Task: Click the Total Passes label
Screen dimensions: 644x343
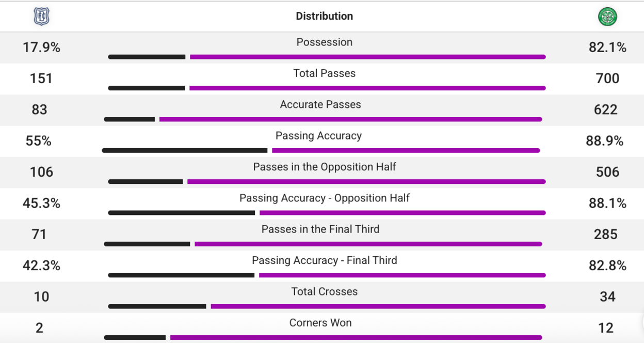Action: point(324,73)
